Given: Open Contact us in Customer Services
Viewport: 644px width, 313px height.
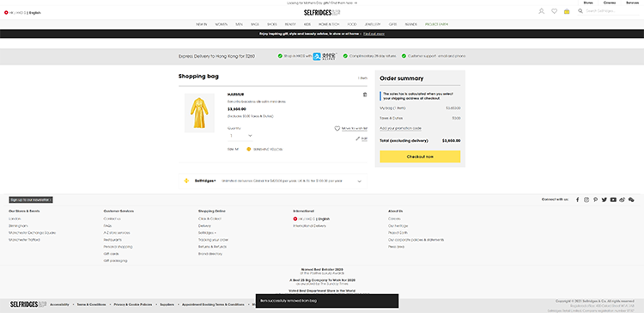Looking at the screenshot, I should tap(112, 218).
